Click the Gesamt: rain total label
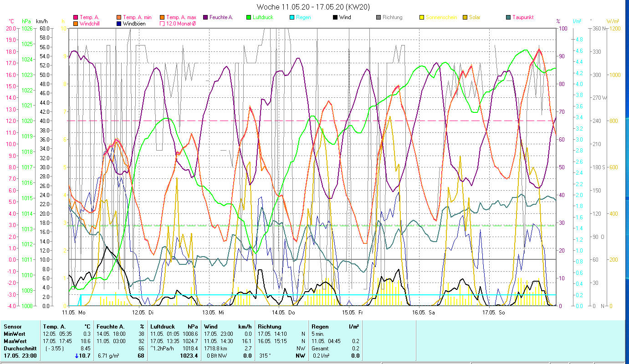This screenshot has height=364, width=629. [320, 349]
